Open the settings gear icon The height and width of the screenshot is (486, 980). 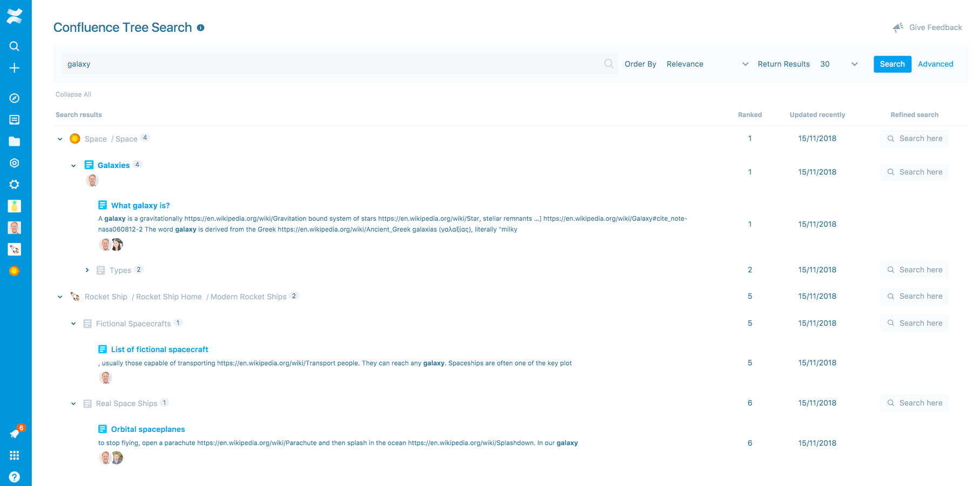point(15,185)
